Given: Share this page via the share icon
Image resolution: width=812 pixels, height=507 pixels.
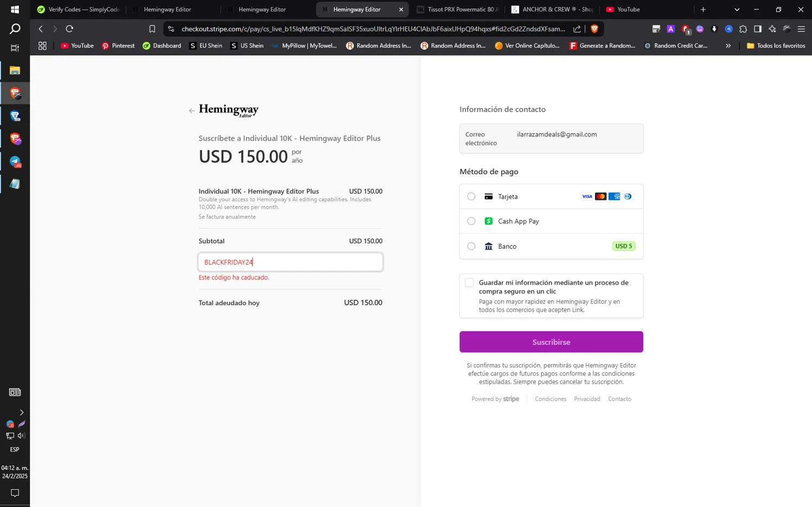Looking at the screenshot, I should (x=577, y=29).
